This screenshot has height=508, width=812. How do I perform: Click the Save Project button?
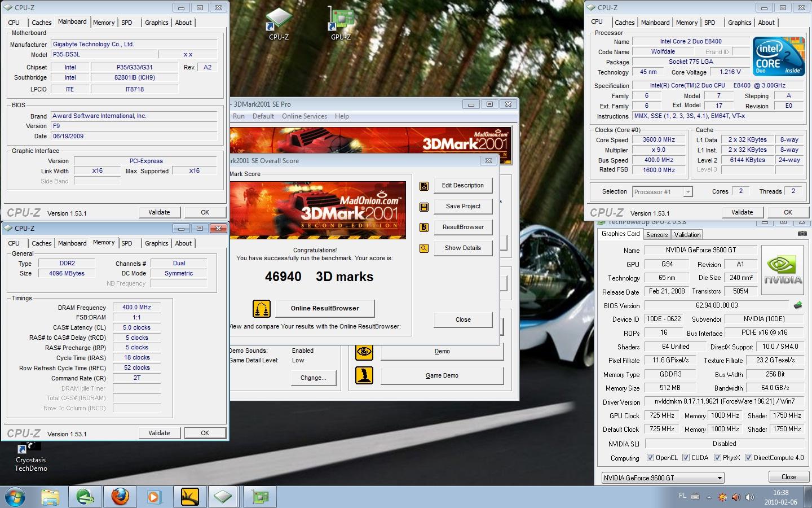pyautogui.click(x=463, y=207)
